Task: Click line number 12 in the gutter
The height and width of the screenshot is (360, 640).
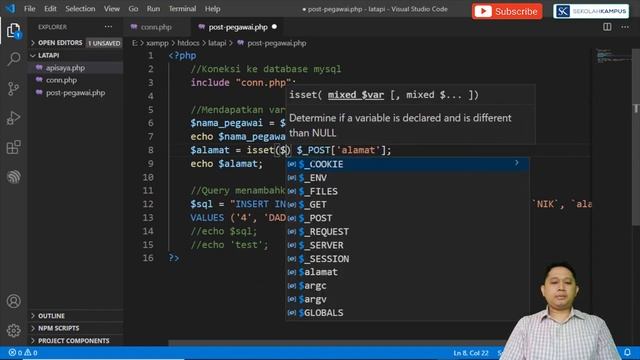Action: [148, 204]
